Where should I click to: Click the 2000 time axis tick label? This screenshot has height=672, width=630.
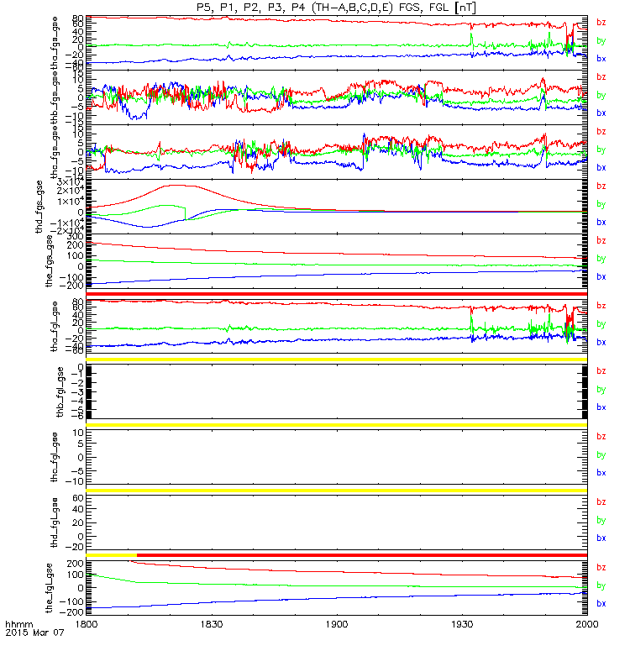point(587,624)
